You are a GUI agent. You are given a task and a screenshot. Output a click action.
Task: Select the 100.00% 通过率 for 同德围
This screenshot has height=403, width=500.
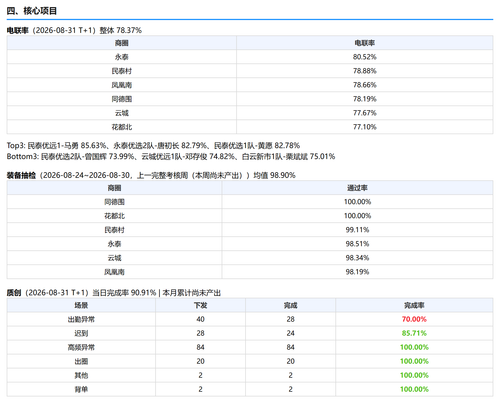click(x=357, y=202)
